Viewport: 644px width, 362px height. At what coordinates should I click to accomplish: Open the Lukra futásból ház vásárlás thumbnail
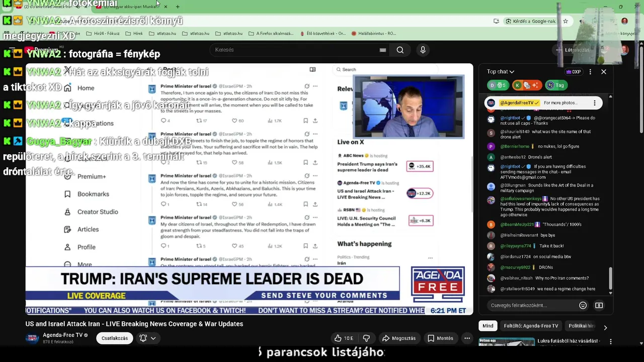507,341
